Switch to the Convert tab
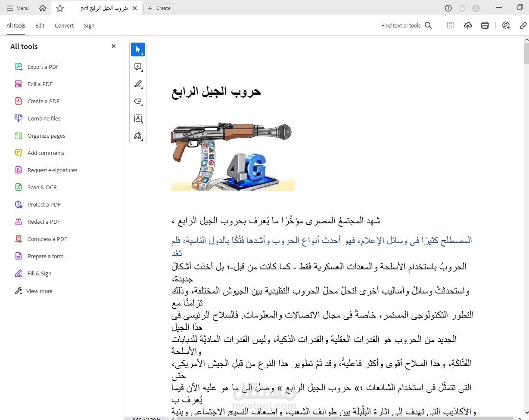Screen dimensions: 529x420 (x=64, y=25)
